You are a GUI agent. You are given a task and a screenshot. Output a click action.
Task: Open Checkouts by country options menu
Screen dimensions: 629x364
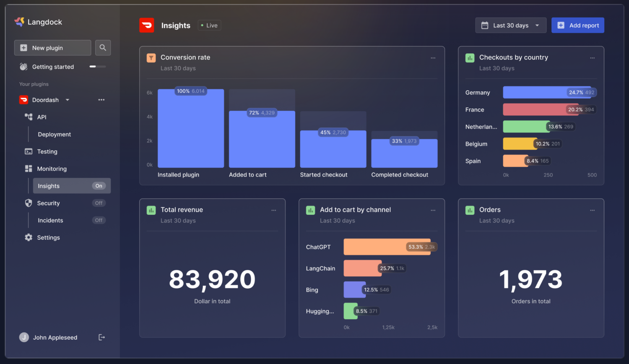[593, 58]
